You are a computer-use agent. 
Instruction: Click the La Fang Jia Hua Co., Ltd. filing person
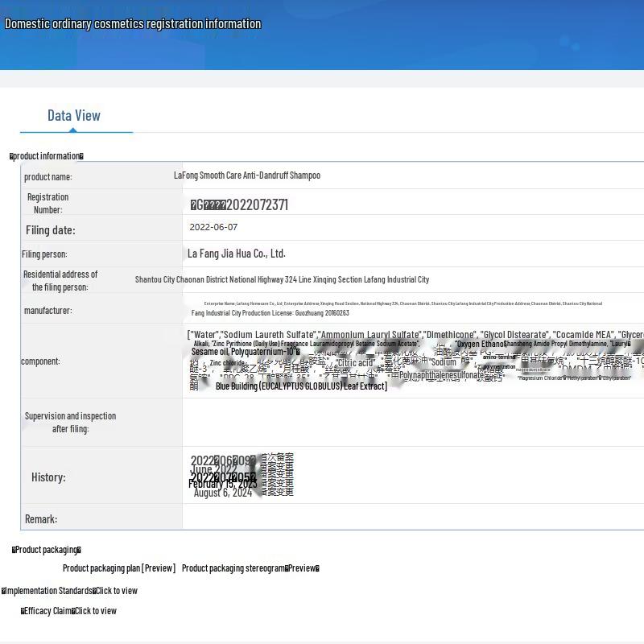(x=237, y=254)
